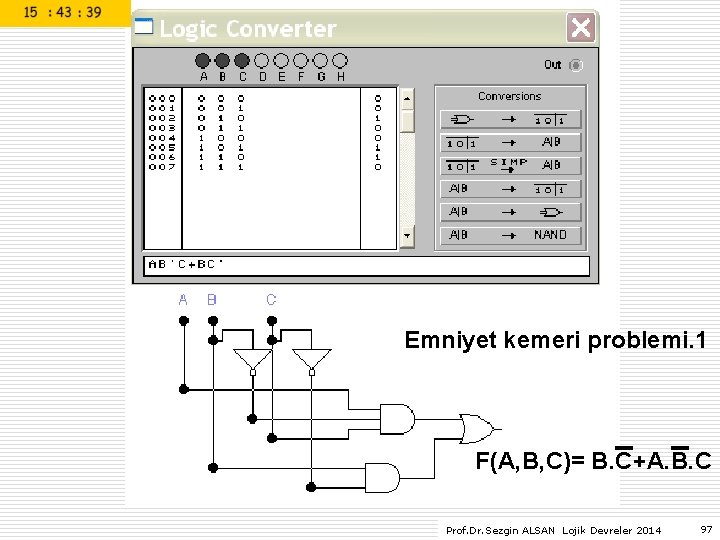Toggle input A circle in Logic Converter
The height and width of the screenshot is (540, 720).
click(x=202, y=61)
